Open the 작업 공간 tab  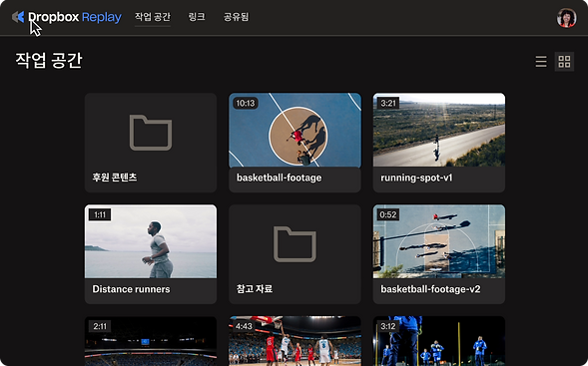(153, 17)
